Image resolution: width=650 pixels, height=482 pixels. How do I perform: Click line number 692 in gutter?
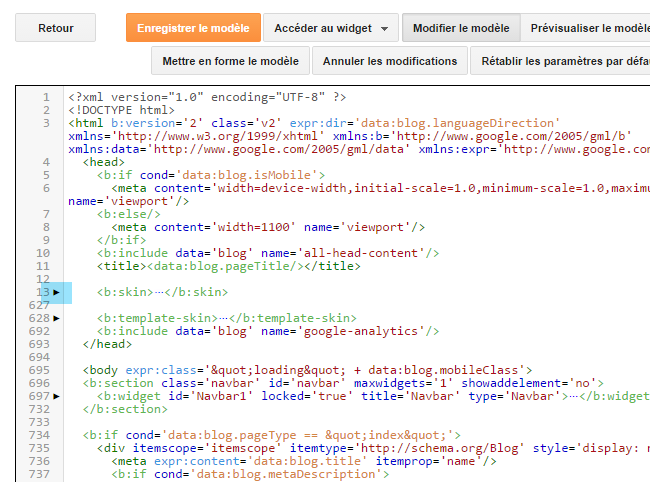click(x=39, y=332)
